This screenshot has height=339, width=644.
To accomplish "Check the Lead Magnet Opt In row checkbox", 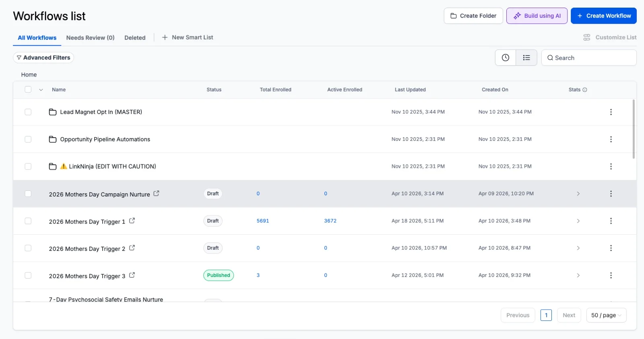I will pos(28,112).
